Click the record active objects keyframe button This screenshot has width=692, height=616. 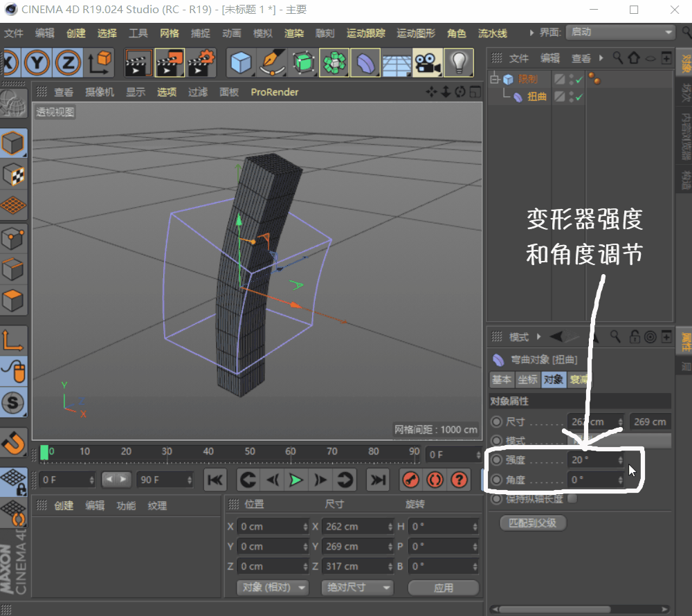coord(410,479)
